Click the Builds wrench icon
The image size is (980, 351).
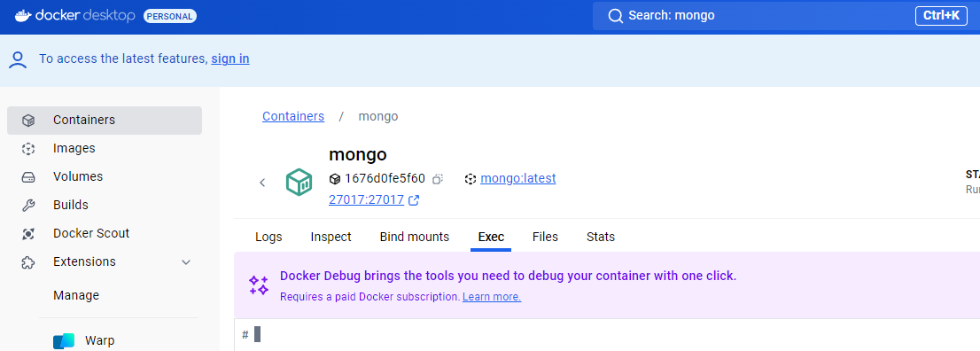tap(27, 206)
